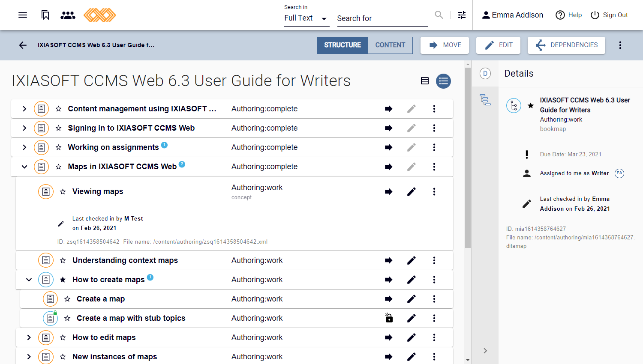The height and width of the screenshot is (364, 643).
Task: Collapse How to create maps section
Action: [29, 280]
